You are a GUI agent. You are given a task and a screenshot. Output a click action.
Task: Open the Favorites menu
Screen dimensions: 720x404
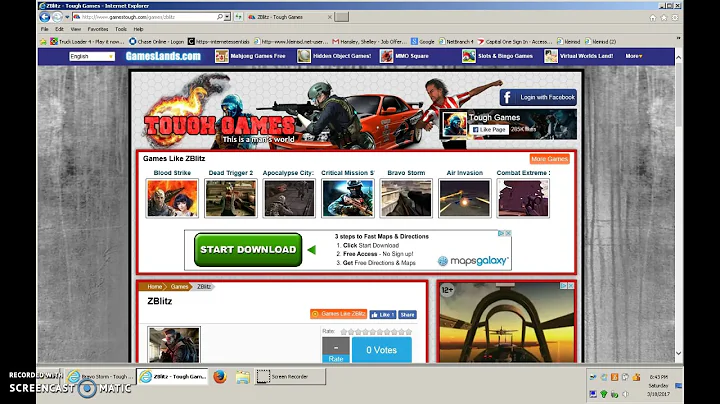[98, 29]
